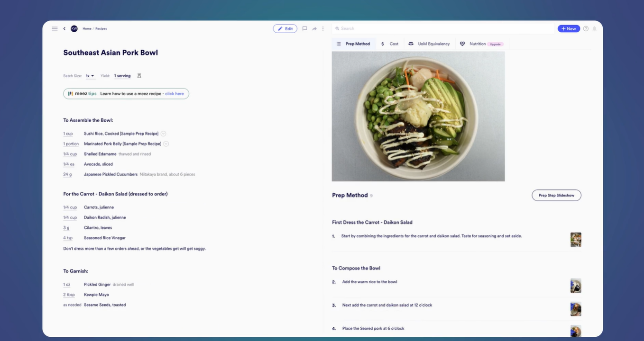Select the Nutrition tab
This screenshot has height=341, width=644.
[477, 44]
